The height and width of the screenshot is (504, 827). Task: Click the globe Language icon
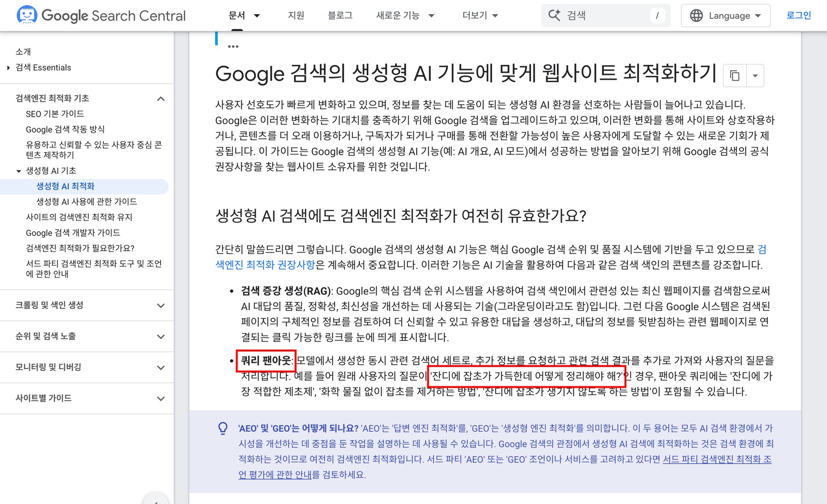697,16
